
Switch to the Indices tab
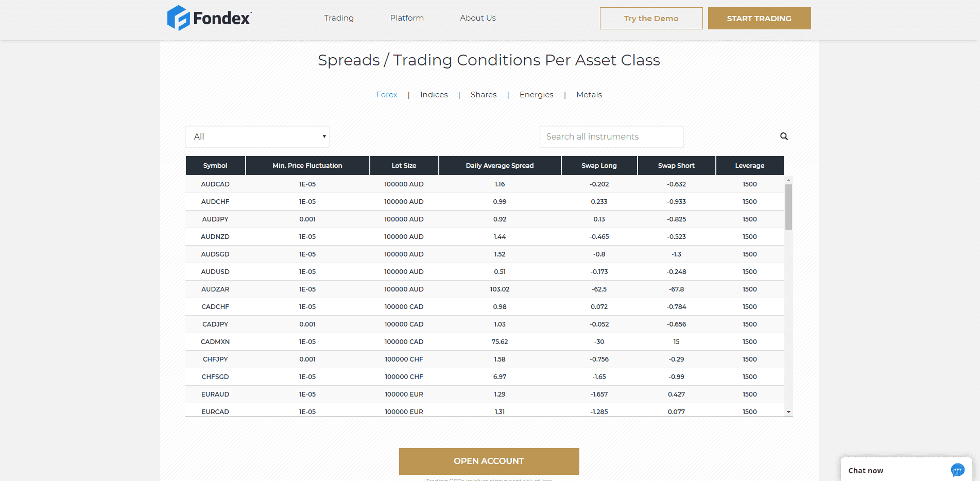(434, 94)
